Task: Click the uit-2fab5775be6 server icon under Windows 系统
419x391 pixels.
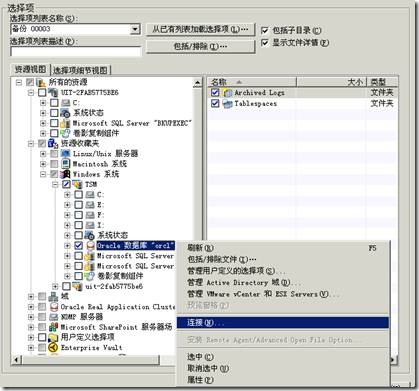Action: tap(78, 286)
